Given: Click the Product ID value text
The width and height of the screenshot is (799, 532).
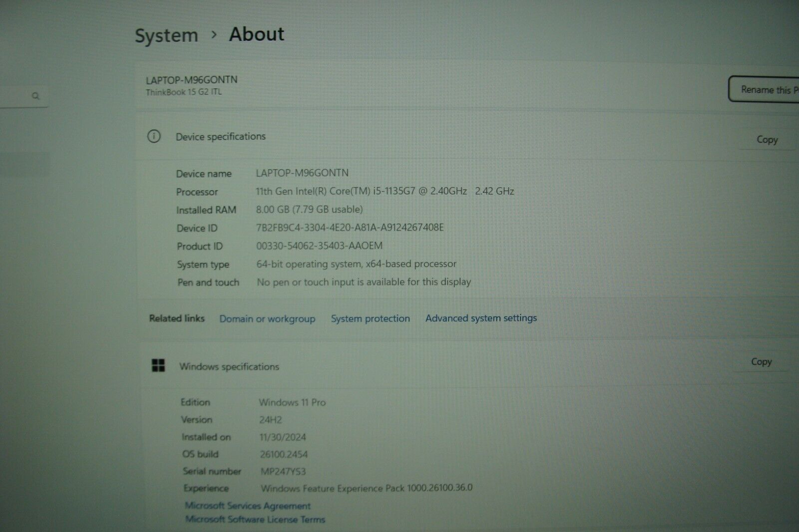Looking at the screenshot, I should 319,246.
